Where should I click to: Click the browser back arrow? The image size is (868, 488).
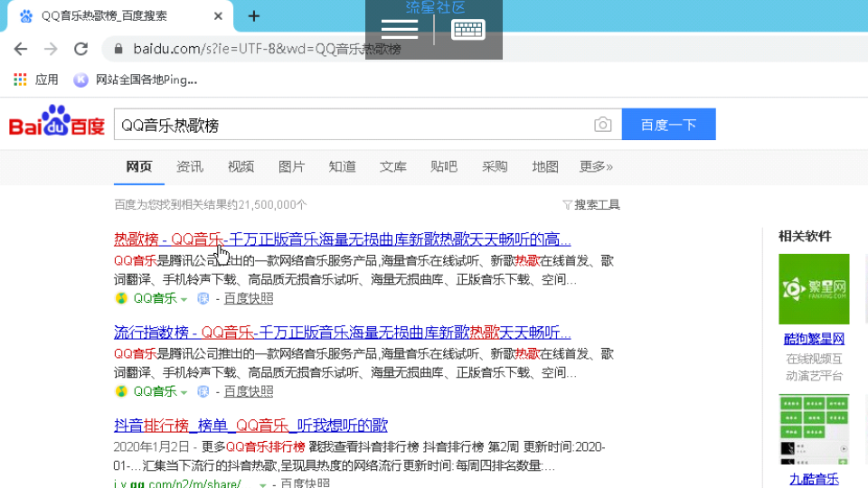click(x=21, y=49)
